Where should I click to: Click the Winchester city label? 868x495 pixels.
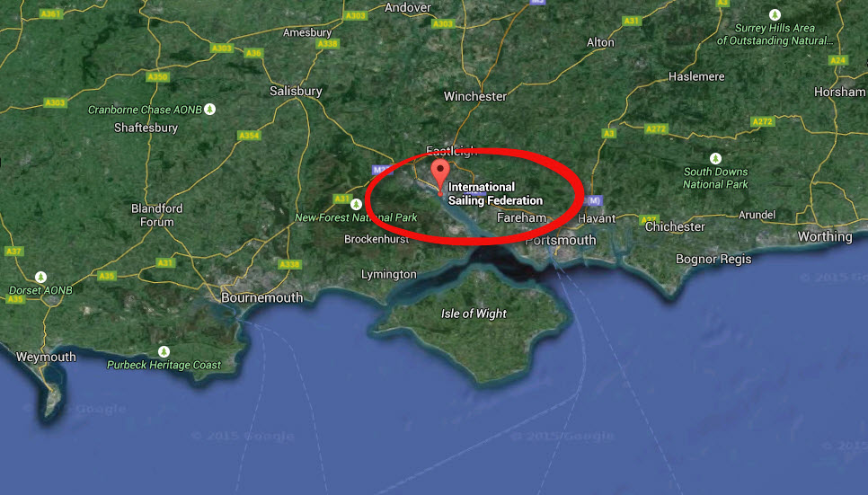tap(475, 96)
